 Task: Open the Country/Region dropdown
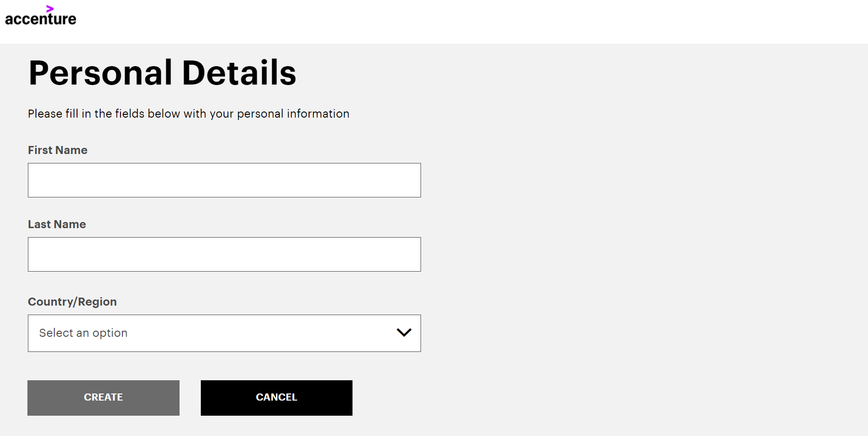224,333
